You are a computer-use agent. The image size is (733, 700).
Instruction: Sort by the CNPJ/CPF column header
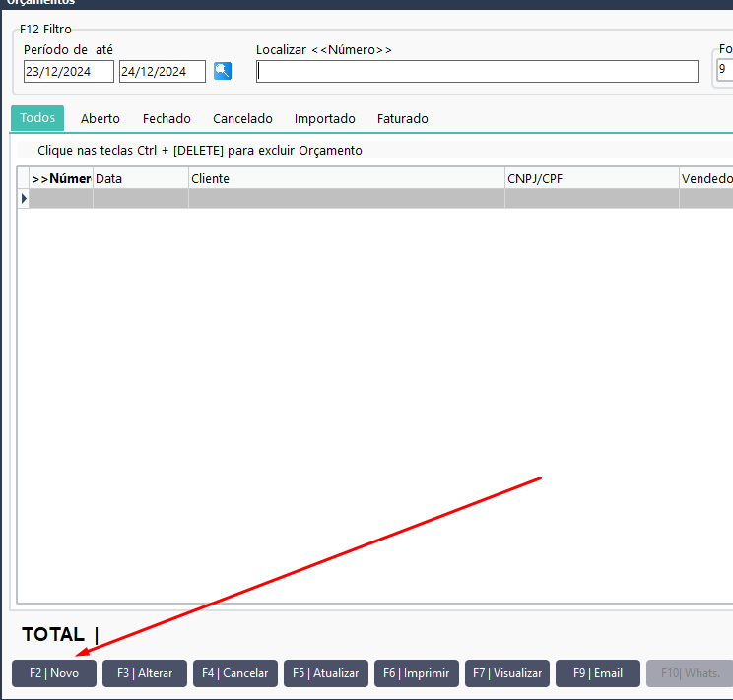tap(592, 178)
